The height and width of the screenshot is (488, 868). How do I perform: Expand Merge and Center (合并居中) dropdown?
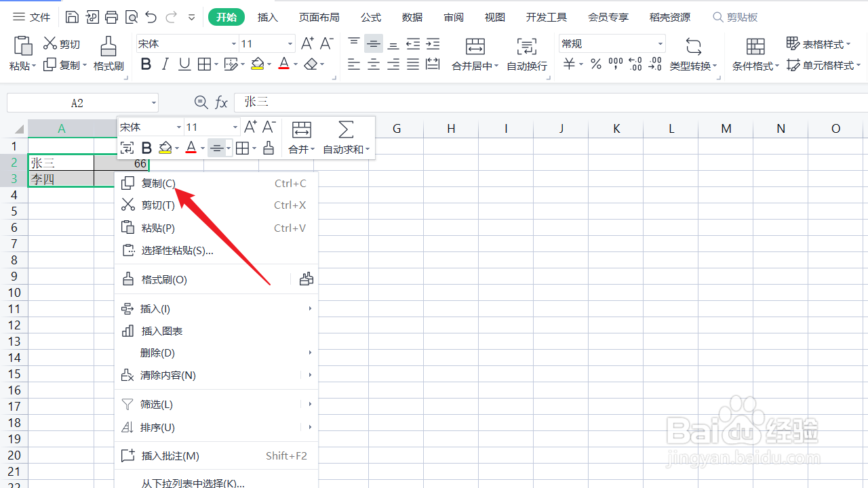tap(496, 66)
